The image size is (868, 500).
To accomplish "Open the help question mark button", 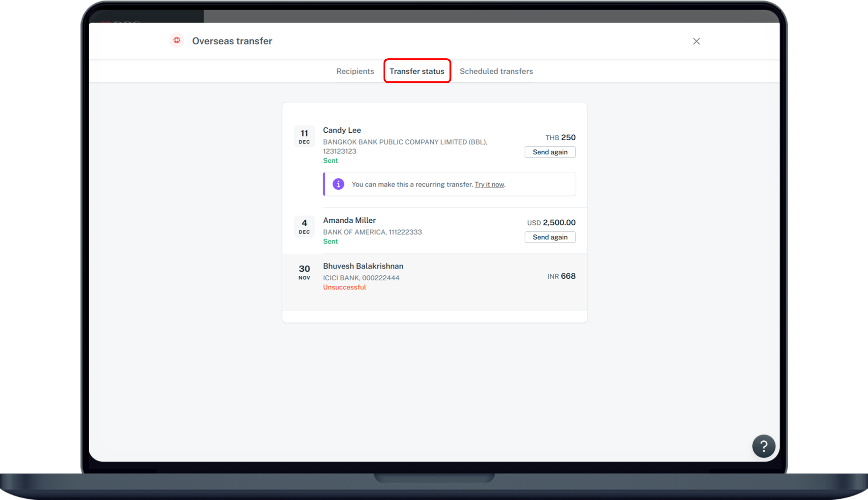I will [764, 446].
